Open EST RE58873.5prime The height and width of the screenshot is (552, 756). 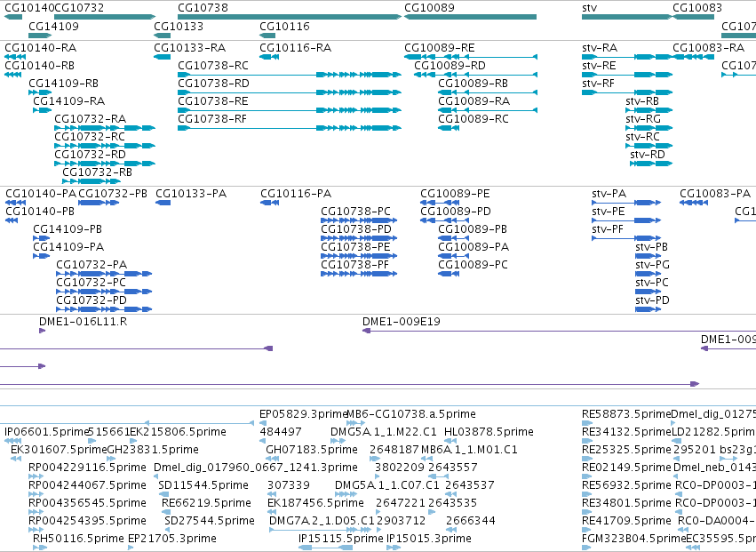tap(626, 414)
